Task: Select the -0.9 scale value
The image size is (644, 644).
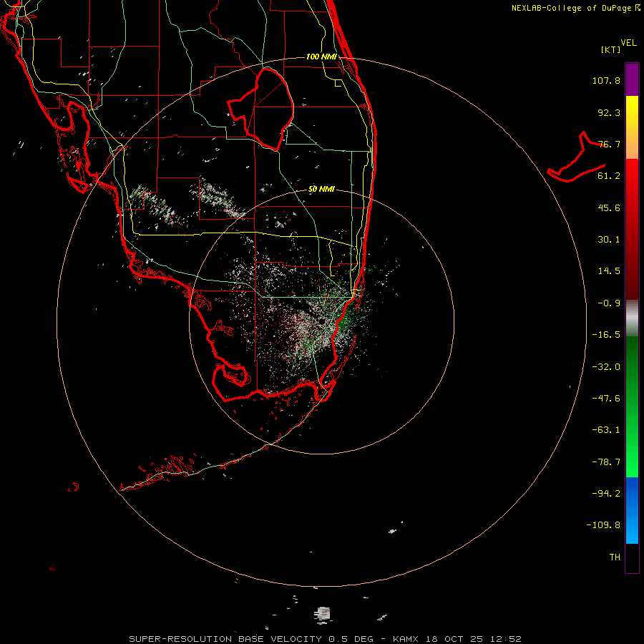Action: click(609, 303)
